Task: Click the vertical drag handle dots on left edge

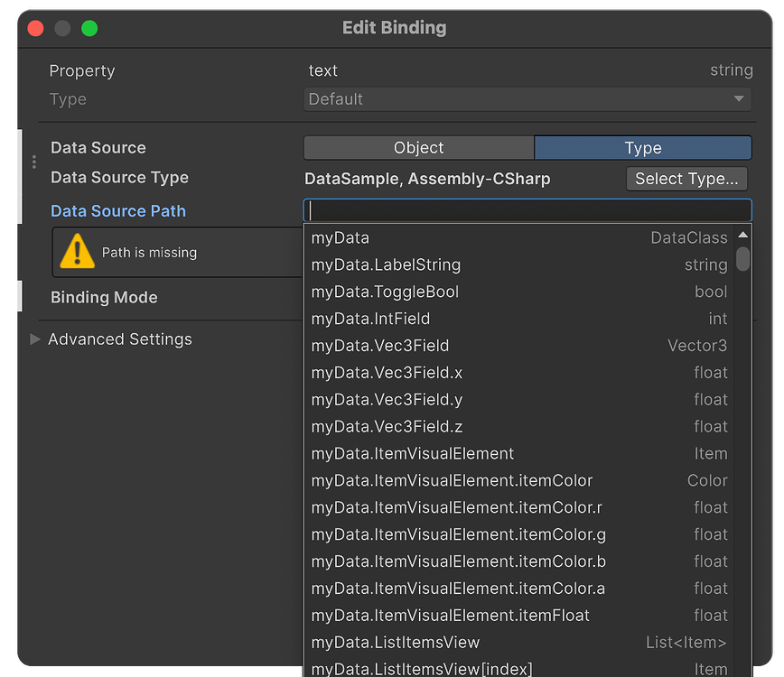Action: (x=33, y=162)
